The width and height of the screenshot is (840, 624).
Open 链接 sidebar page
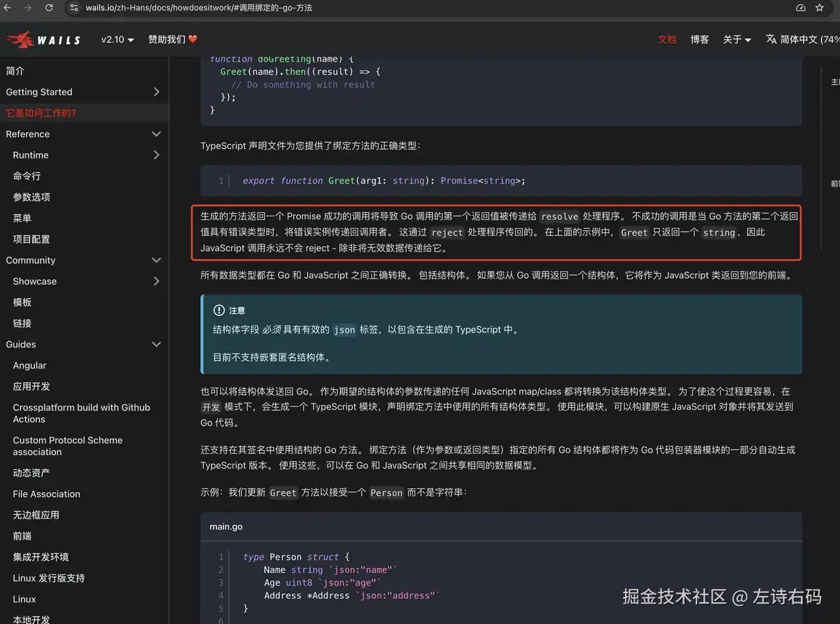click(x=22, y=323)
